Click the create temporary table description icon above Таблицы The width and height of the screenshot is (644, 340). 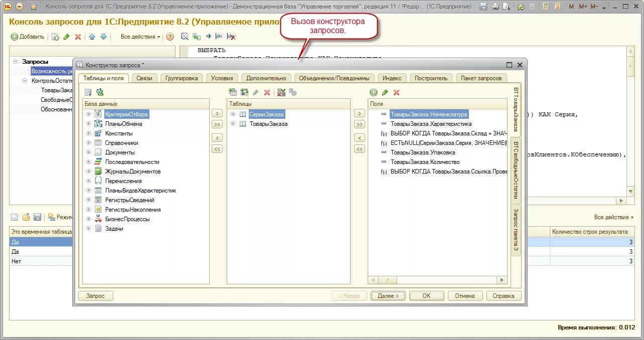(x=244, y=92)
